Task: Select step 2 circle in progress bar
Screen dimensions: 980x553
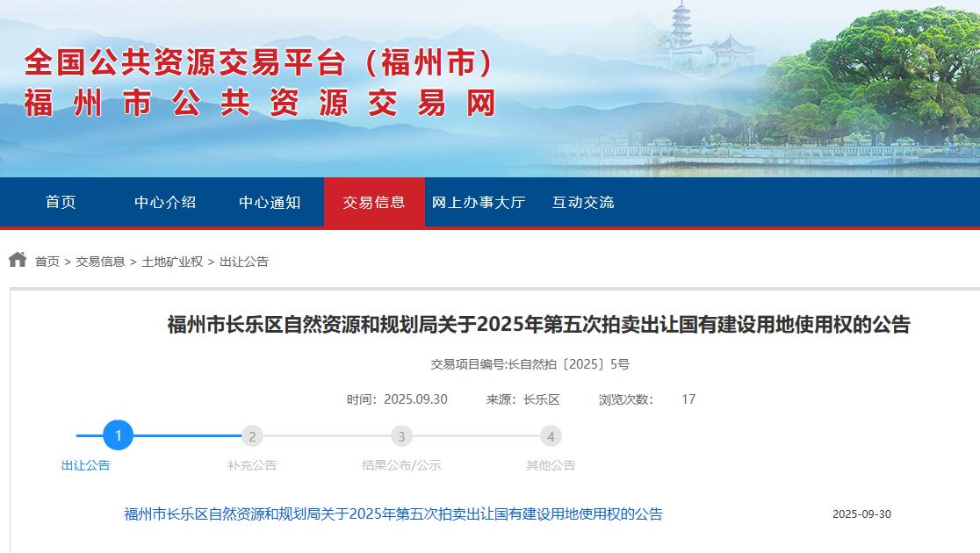Action: pos(252,436)
